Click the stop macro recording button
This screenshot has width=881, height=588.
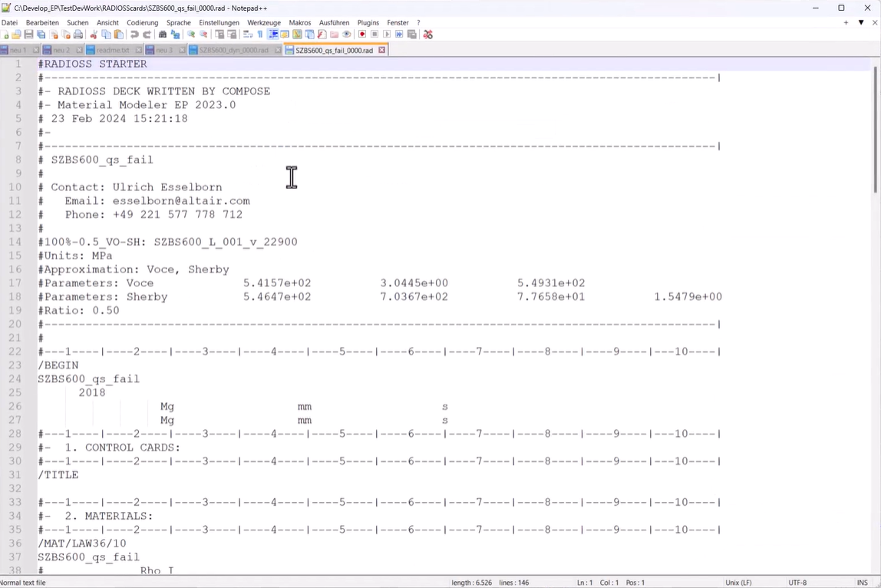coord(375,35)
